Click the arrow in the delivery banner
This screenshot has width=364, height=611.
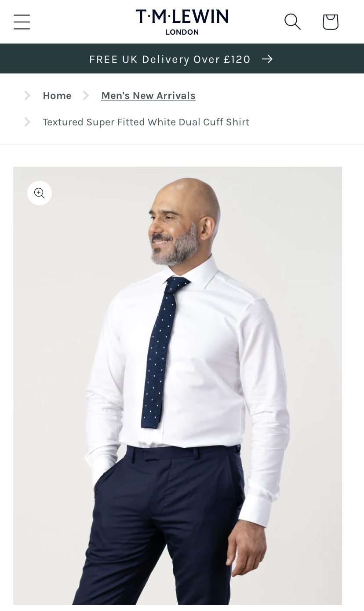267,59
